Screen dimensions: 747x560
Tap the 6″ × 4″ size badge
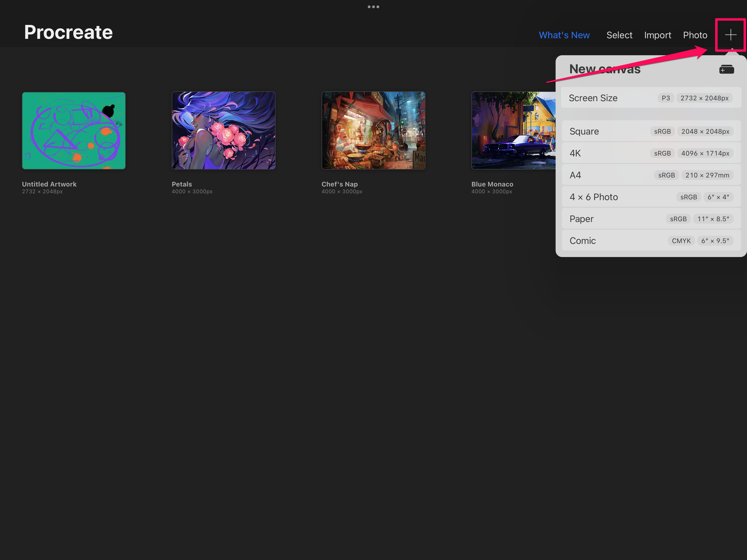click(718, 197)
